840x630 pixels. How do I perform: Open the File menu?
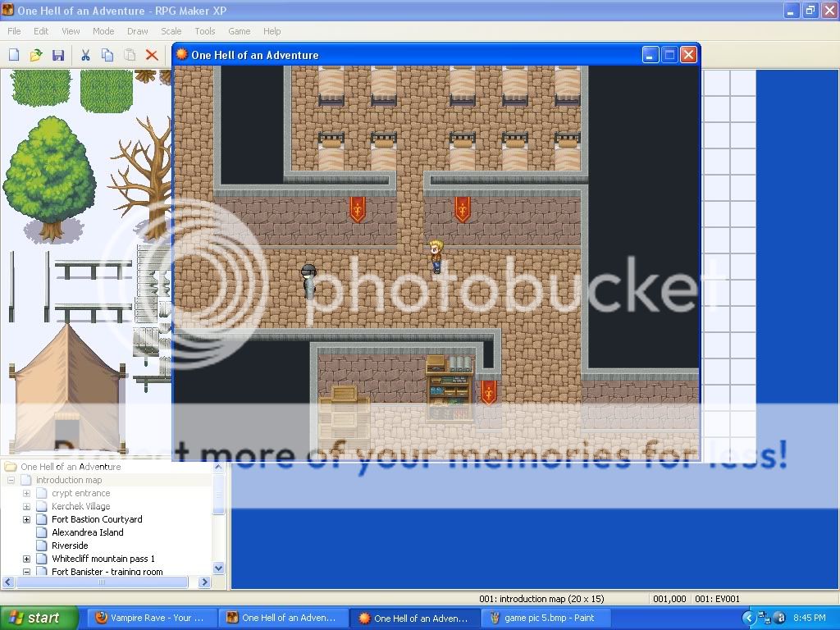[x=15, y=31]
